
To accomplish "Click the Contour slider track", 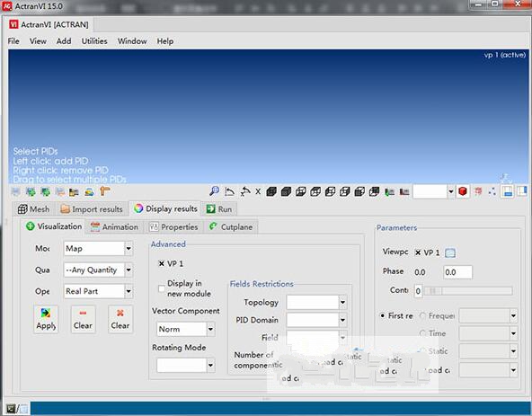I will click(468, 291).
